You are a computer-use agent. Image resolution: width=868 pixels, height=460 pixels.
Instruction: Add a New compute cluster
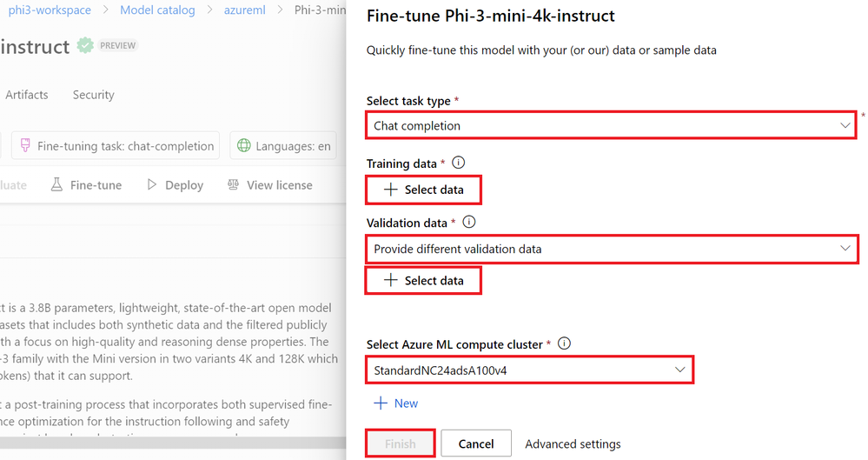[x=396, y=403]
